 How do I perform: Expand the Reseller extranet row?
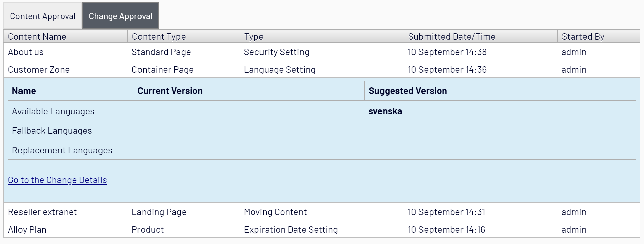pos(42,212)
